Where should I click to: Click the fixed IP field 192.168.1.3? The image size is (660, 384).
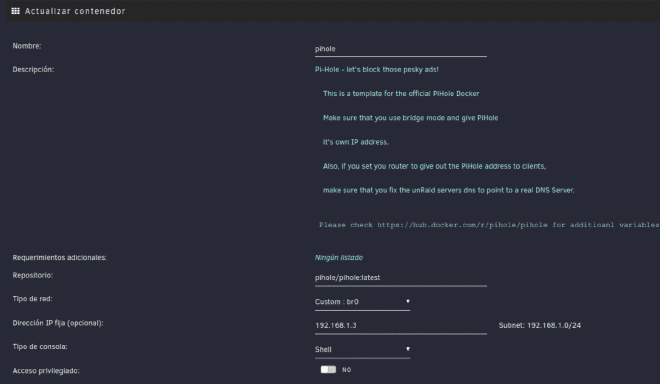tap(401, 325)
